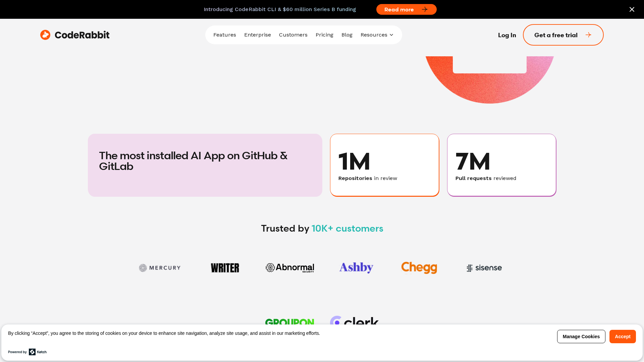Accept cookies in the consent banner

coord(622,337)
